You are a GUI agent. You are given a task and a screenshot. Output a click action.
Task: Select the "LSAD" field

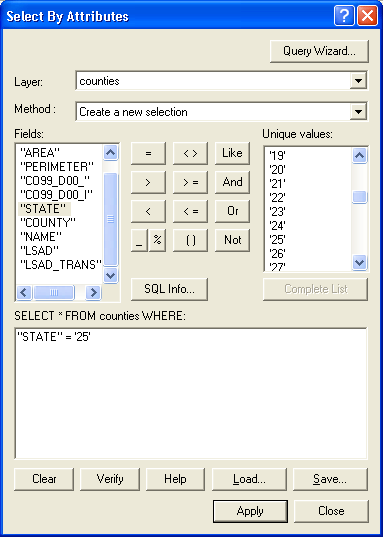pos(39,251)
